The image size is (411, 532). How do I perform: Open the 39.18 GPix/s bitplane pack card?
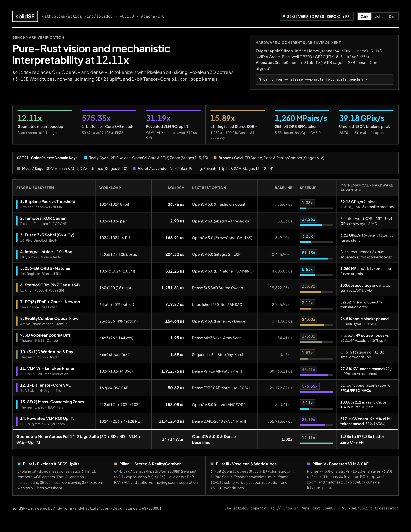(366, 125)
